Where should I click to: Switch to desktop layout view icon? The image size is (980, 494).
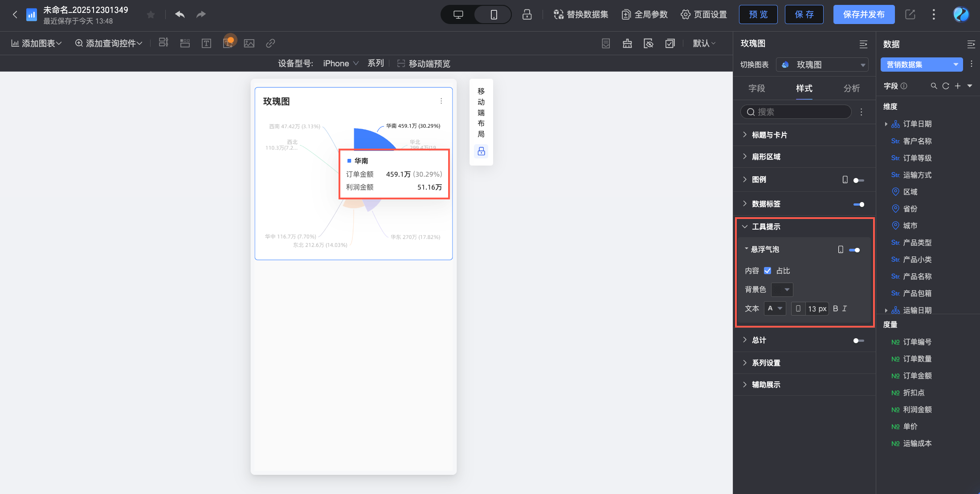(x=458, y=15)
